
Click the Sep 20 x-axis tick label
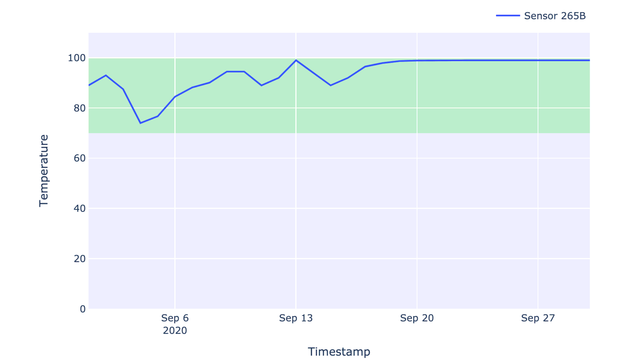pyautogui.click(x=417, y=318)
